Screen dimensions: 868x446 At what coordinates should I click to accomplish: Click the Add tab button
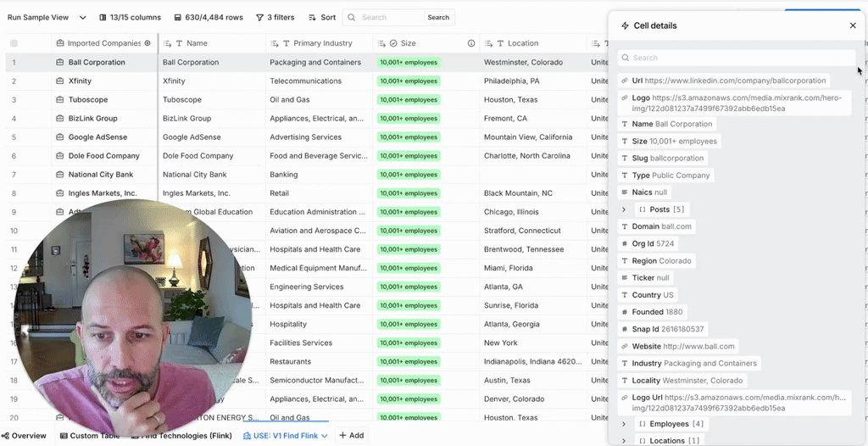[351, 436]
